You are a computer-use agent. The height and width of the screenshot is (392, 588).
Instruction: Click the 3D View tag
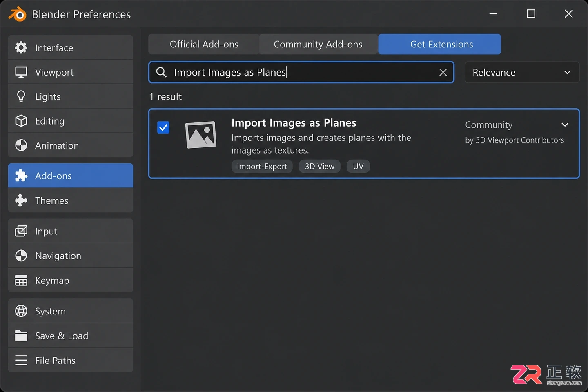[320, 166]
